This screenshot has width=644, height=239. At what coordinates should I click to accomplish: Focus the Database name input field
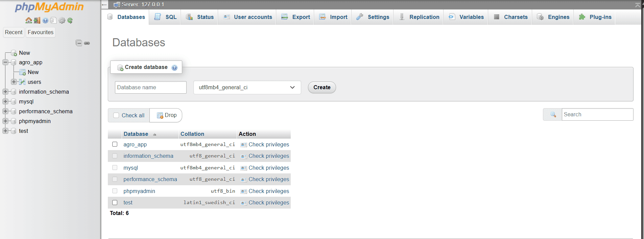[x=150, y=88]
